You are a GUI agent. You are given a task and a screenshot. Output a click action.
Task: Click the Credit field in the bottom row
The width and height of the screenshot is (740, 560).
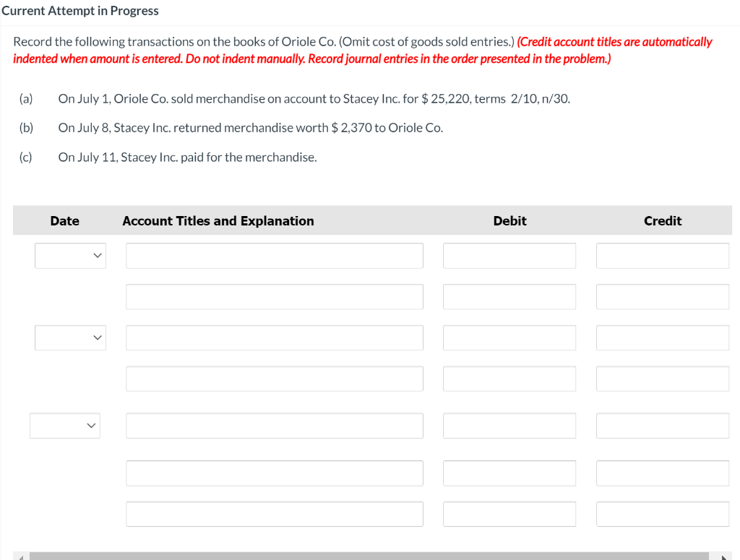662,514
